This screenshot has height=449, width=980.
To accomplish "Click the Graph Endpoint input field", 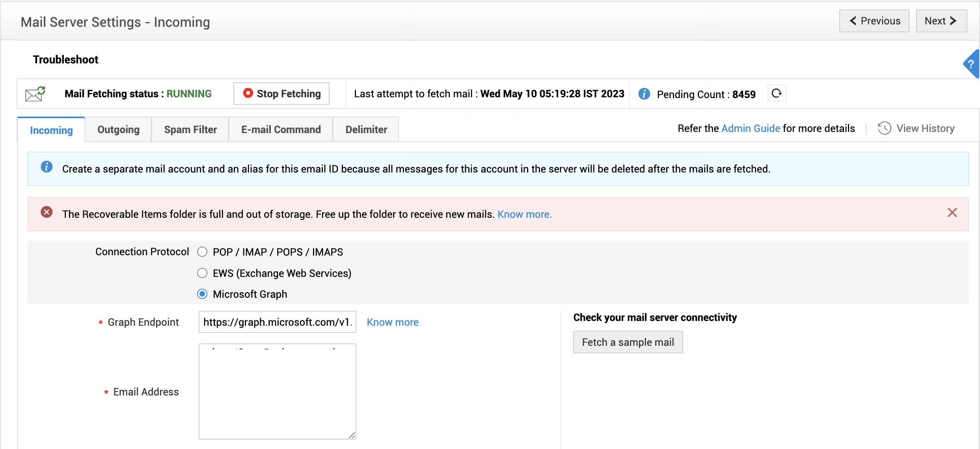I will 277,322.
